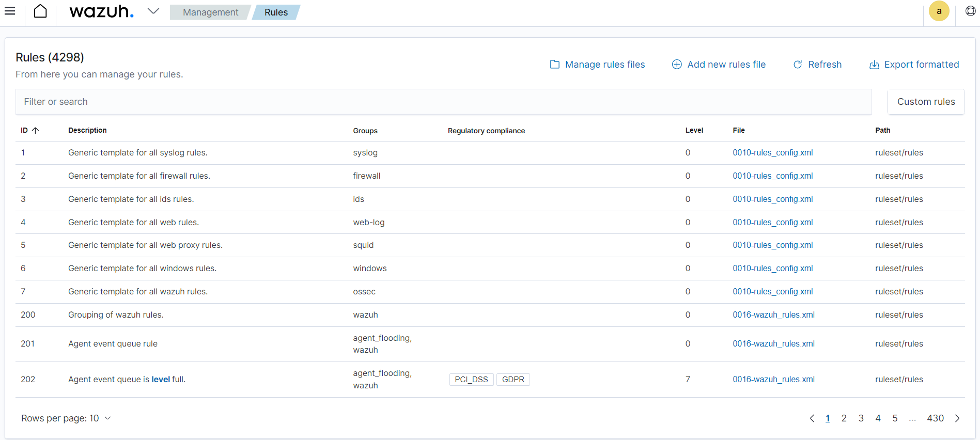This screenshot has height=440, width=980.
Task: Go to page 1
Action: (828, 418)
